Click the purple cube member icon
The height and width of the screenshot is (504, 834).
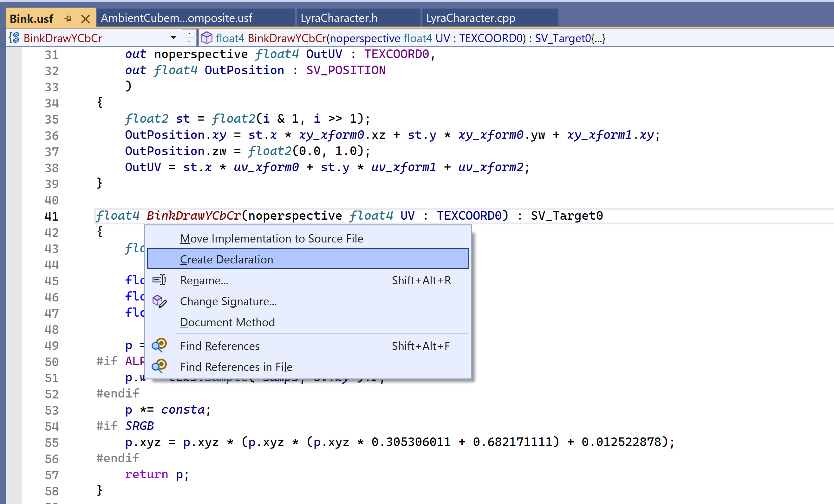206,38
